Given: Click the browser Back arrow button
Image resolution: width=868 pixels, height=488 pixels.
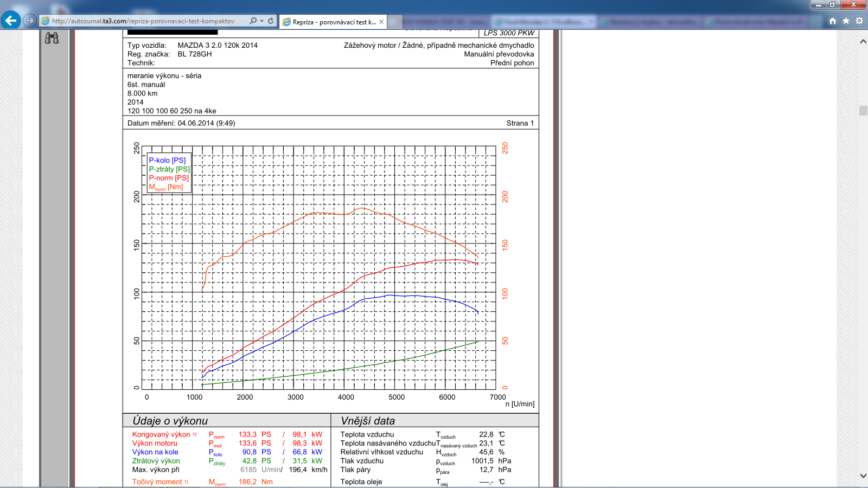Looking at the screenshot, I should pyautogui.click(x=11, y=21).
